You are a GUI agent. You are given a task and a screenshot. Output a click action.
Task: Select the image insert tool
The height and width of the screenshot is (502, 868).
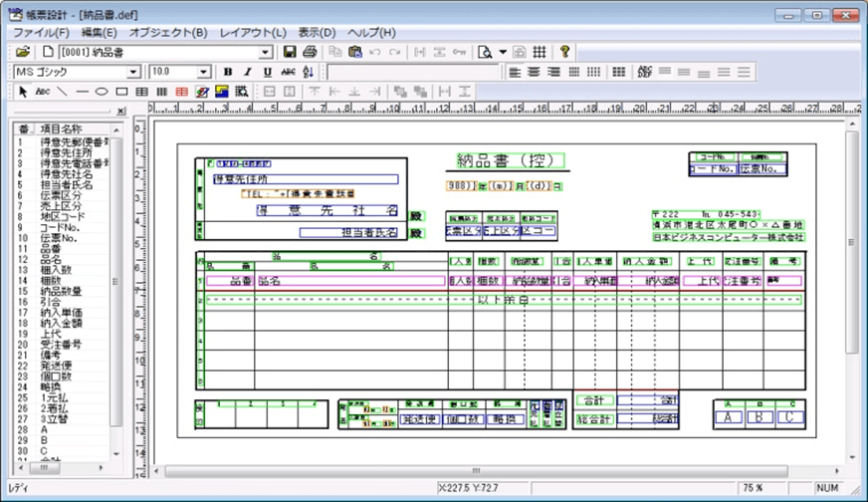click(202, 92)
